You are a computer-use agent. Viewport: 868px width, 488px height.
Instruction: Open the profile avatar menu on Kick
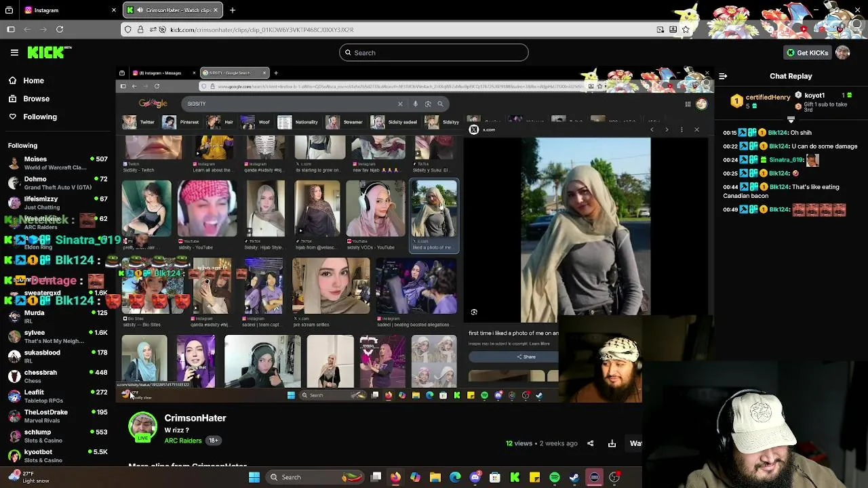[x=843, y=52]
